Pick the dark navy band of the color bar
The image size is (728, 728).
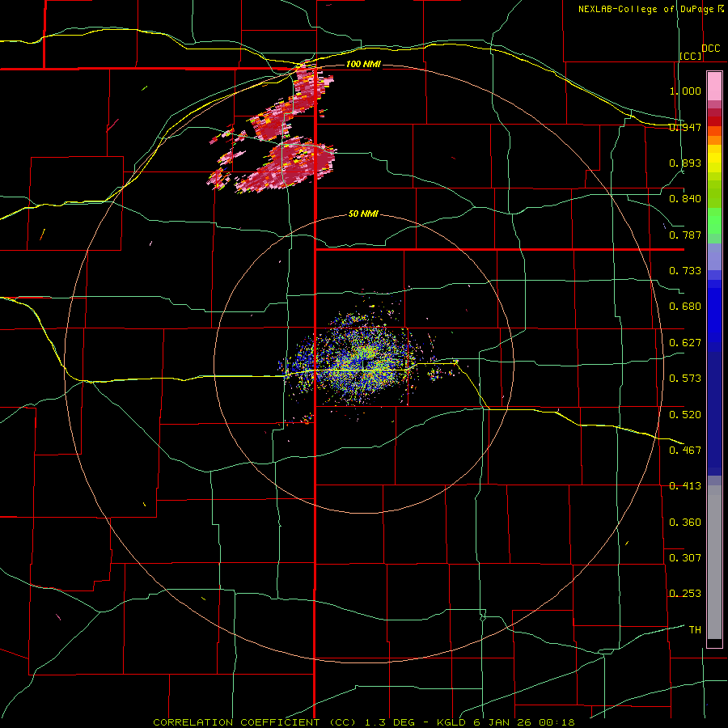(x=714, y=413)
